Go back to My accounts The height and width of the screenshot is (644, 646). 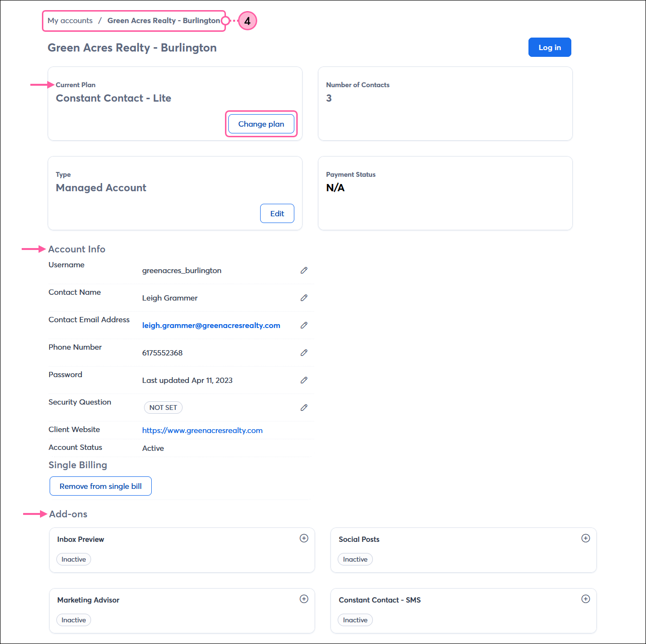click(x=70, y=20)
